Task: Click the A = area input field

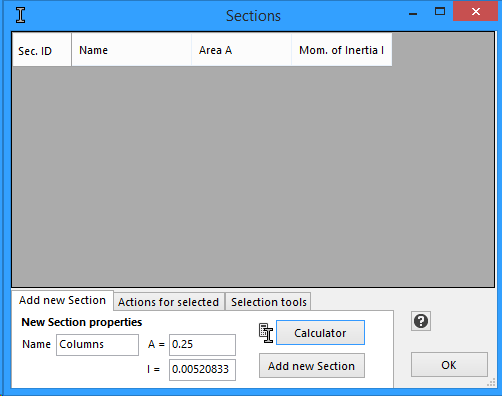Action: point(202,345)
